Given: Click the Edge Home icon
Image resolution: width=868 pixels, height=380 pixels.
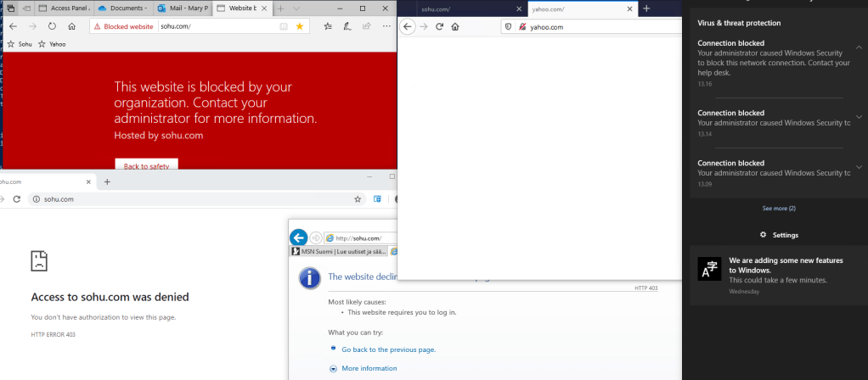Looking at the screenshot, I should tap(71, 26).
